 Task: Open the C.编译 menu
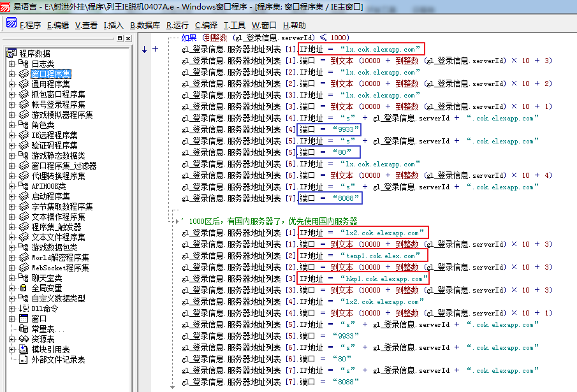pos(205,25)
